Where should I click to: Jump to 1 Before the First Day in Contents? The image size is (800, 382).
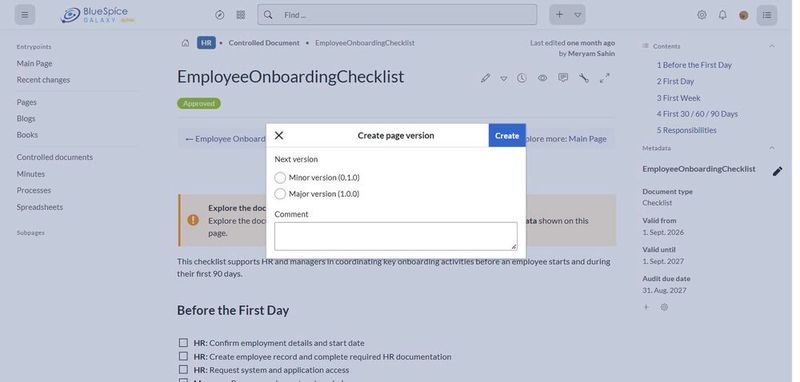694,65
